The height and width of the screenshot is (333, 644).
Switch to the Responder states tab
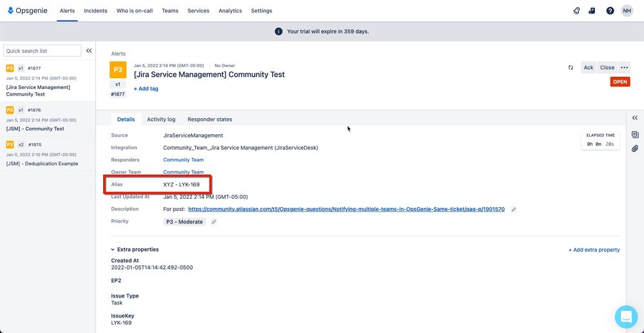point(210,119)
